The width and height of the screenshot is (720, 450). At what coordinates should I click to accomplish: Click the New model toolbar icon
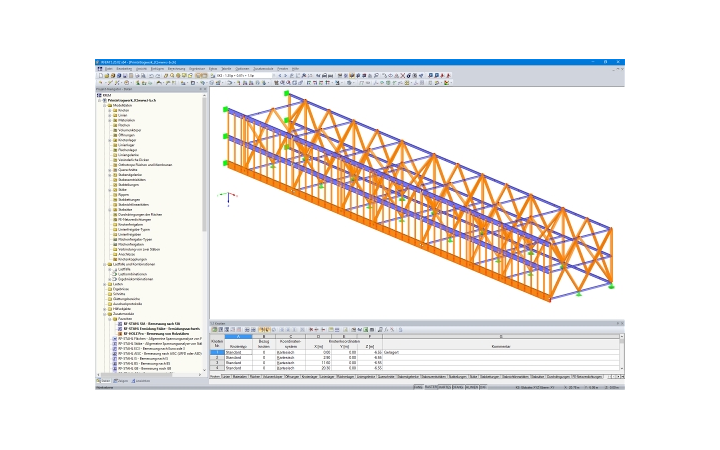click(x=101, y=76)
